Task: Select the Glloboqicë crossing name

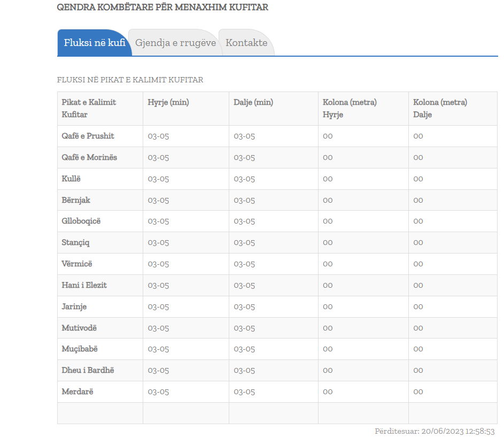Action: 81,221
